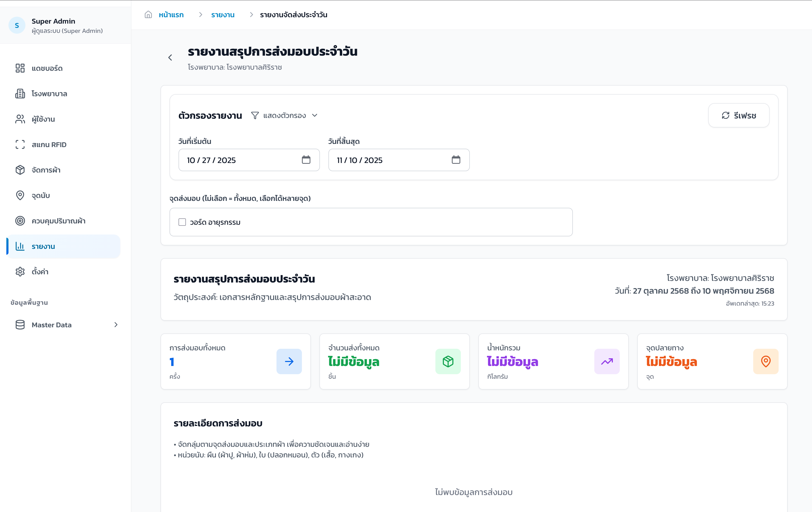
Task: Go to สแกน RFID in the sidebar
Action: pyautogui.click(x=49, y=144)
